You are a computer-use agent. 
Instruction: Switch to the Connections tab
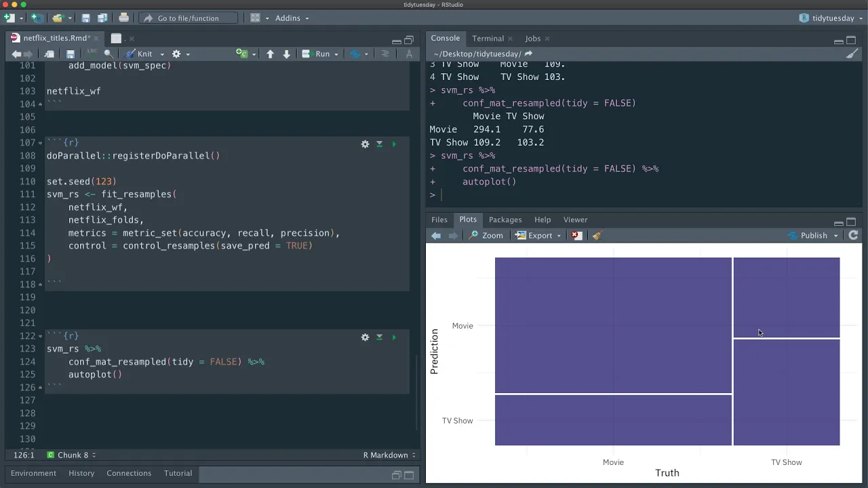point(129,473)
